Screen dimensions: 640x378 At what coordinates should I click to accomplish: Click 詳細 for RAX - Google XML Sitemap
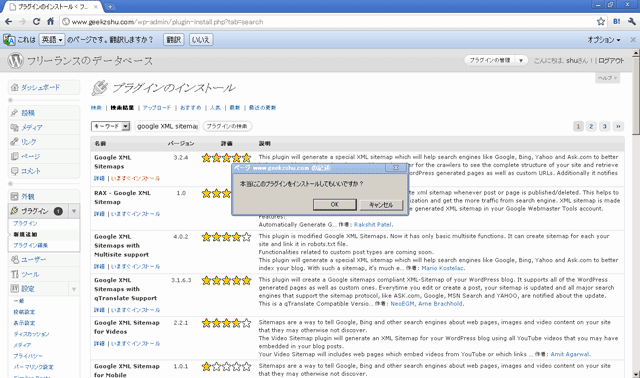[99, 214]
